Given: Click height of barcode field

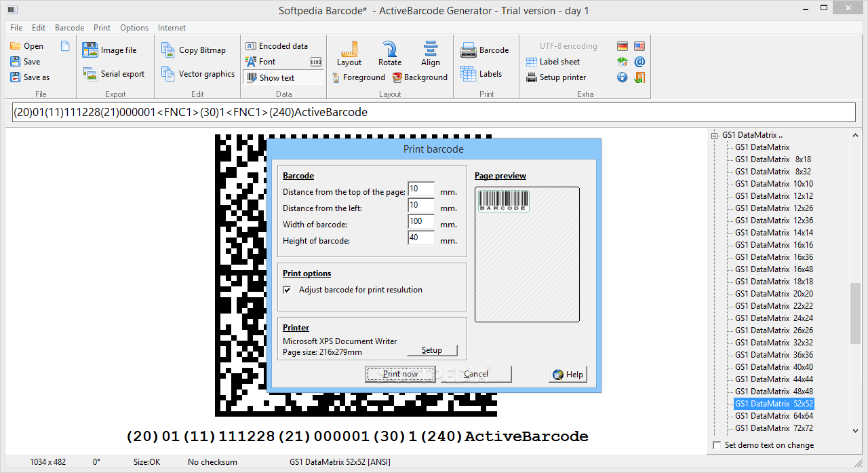Looking at the screenshot, I should coord(421,238).
